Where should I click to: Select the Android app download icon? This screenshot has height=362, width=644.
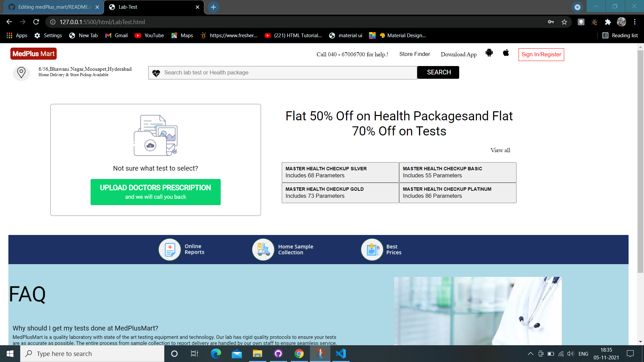click(489, 53)
